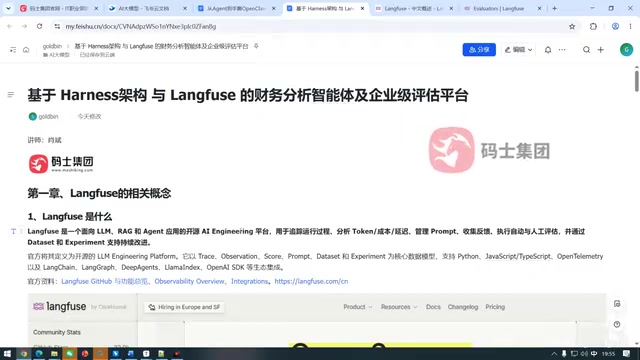Open WeChat from the taskbar
The image size is (640, 360).
click(69, 353)
